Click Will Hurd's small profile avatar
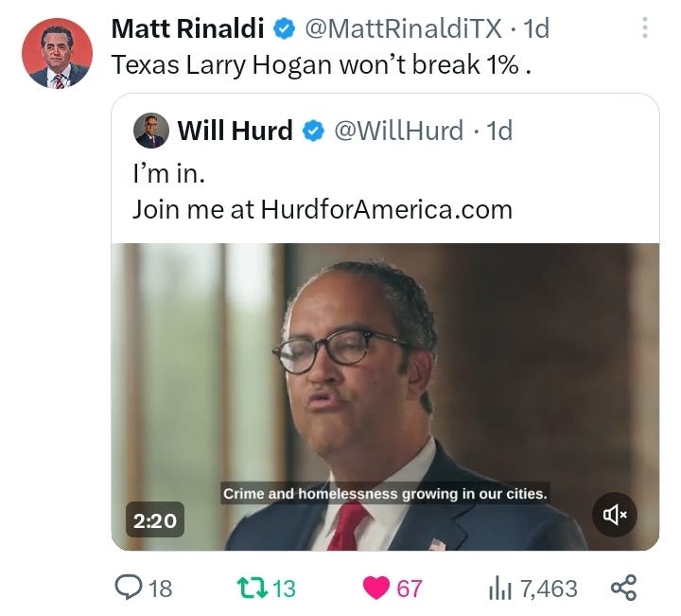This screenshot has height=616, width=681. pos(151,131)
